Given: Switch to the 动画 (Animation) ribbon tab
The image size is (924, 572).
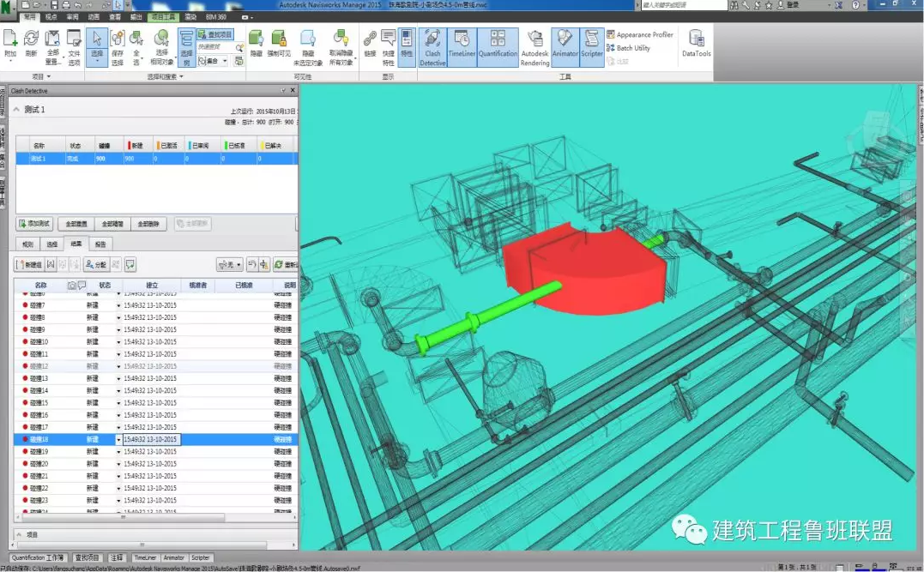Looking at the screenshot, I should [x=94, y=17].
